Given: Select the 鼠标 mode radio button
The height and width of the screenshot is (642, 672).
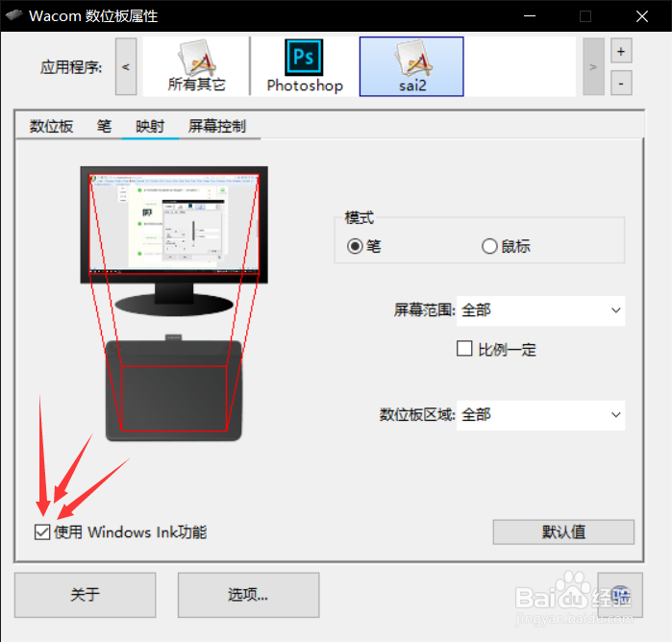Looking at the screenshot, I should [489, 246].
